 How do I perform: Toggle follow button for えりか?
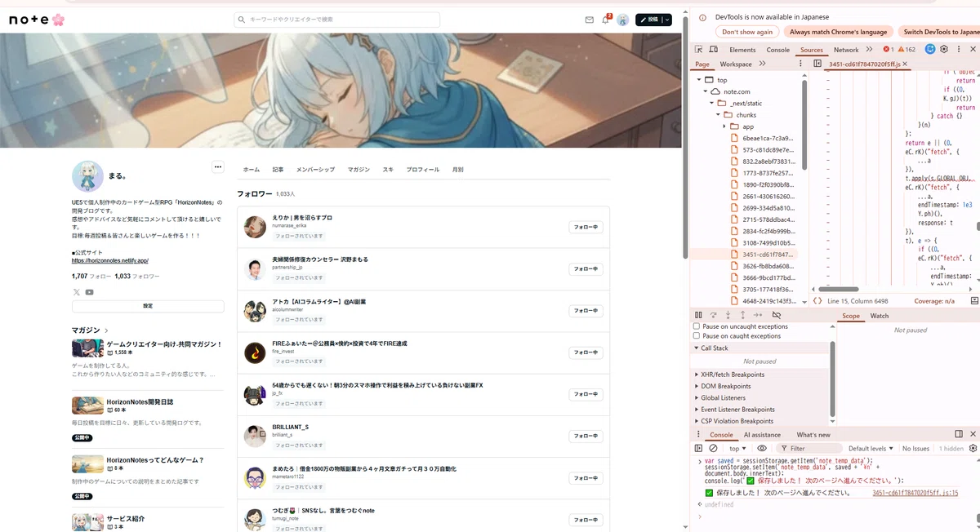586,227
